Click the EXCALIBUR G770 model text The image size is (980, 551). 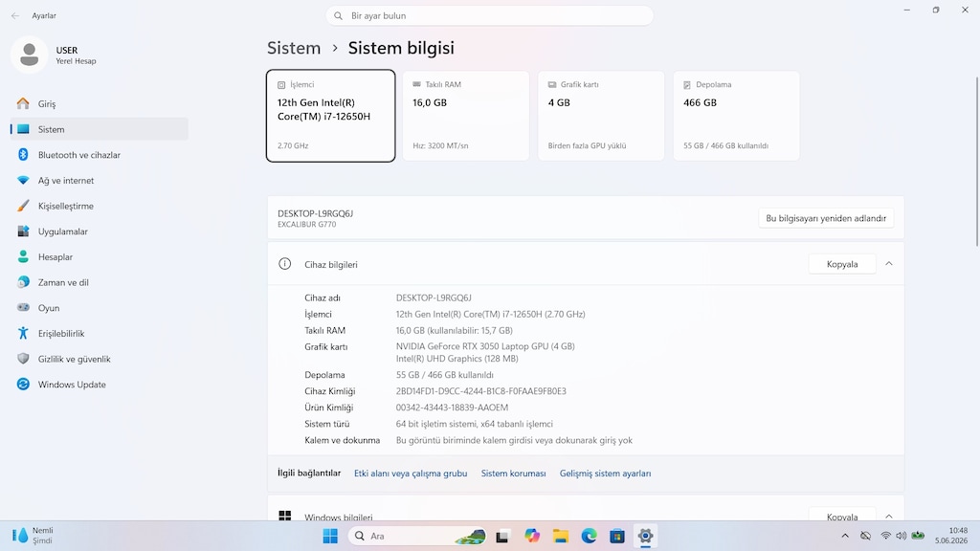tap(307, 224)
